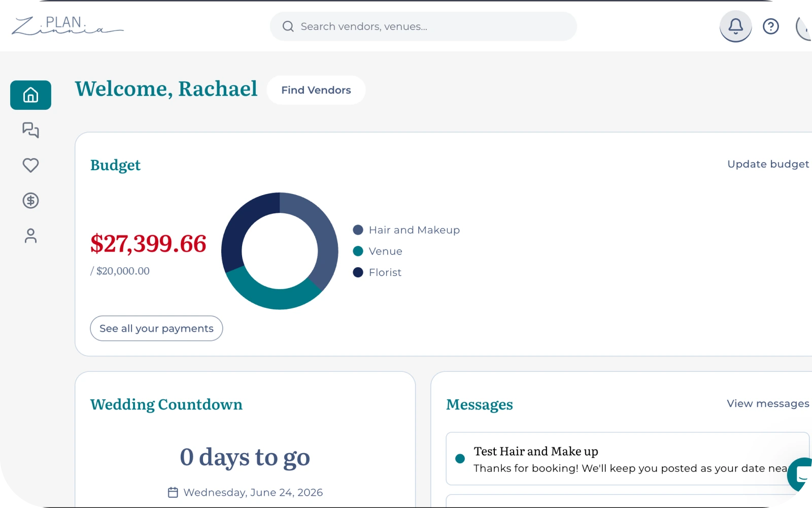Click the / $20,000.00 budget limit text
812x508 pixels.
(120, 271)
